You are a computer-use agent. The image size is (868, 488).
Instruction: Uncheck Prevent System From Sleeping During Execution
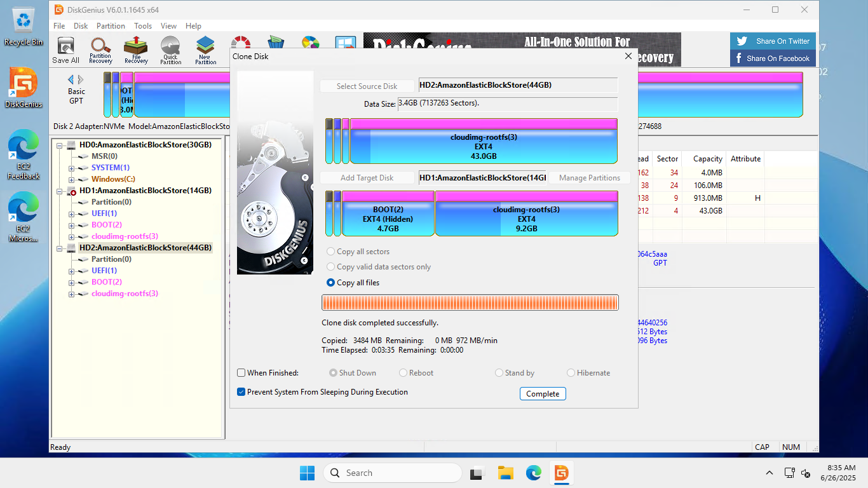tap(241, 392)
